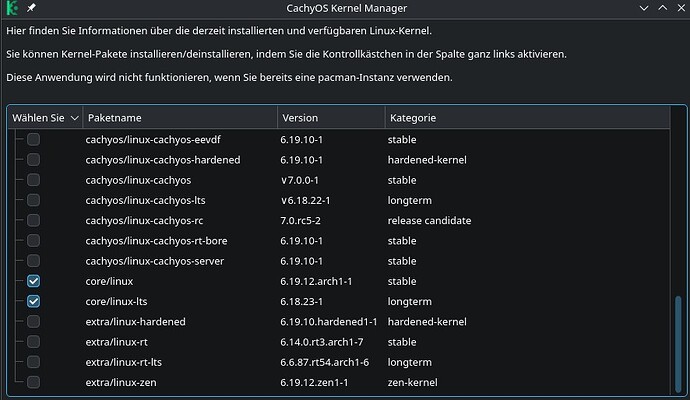Click version v6.18.22-1 cell
The width and height of the screenshot is (690, 400).
tap(305, 200)
